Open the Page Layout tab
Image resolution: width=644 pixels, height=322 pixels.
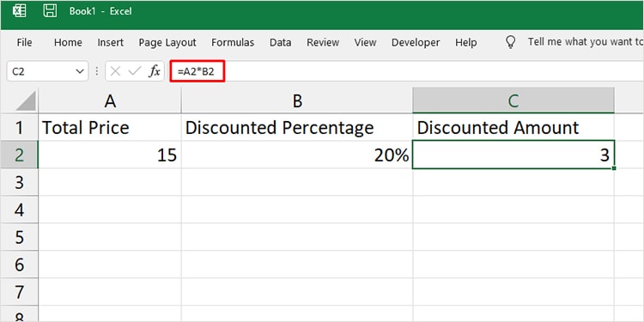click(x=167, y=42)
